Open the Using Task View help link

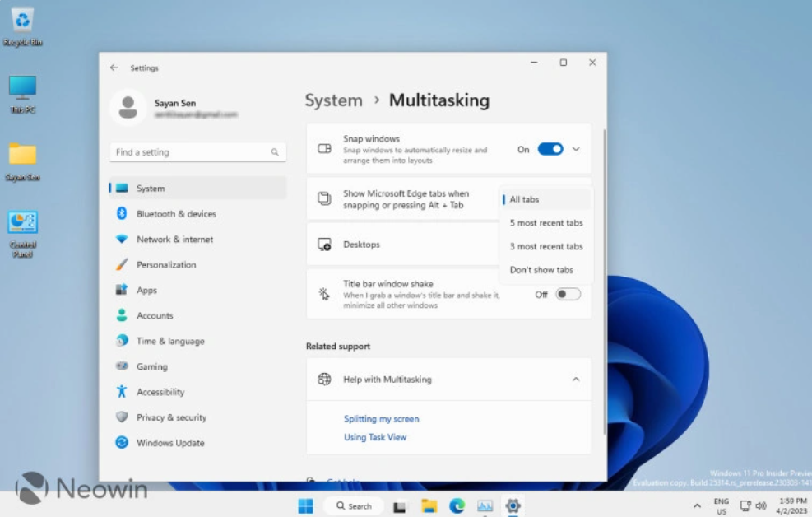pos(375,437)
